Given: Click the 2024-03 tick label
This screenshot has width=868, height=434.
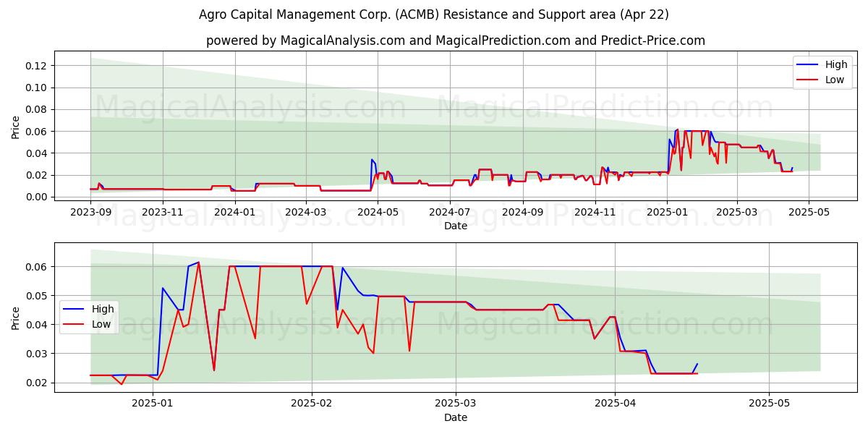Looking at the screenshot, I should 306,212.
